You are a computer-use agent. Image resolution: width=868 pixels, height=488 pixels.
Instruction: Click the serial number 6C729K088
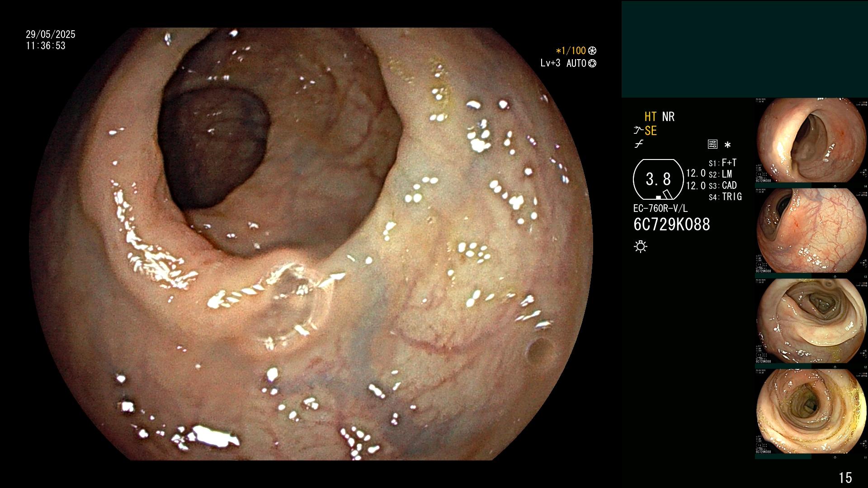click(x=672, y=225)
